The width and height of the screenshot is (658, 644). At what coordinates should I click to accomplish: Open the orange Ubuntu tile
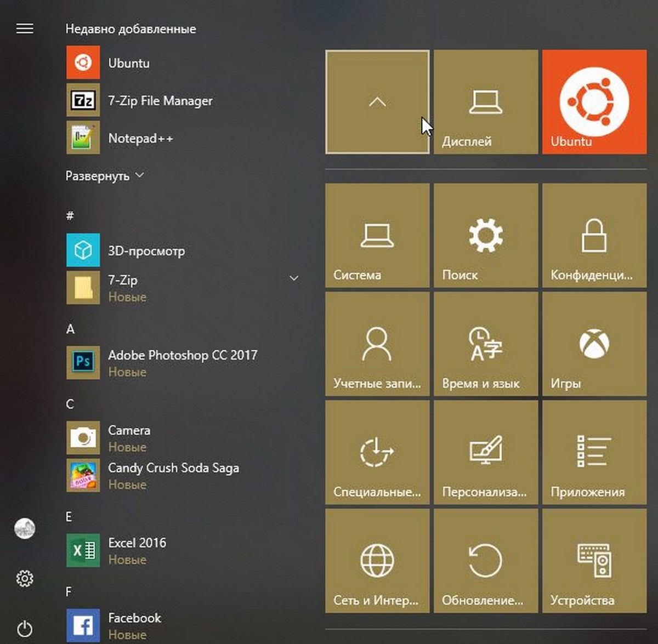594,102
